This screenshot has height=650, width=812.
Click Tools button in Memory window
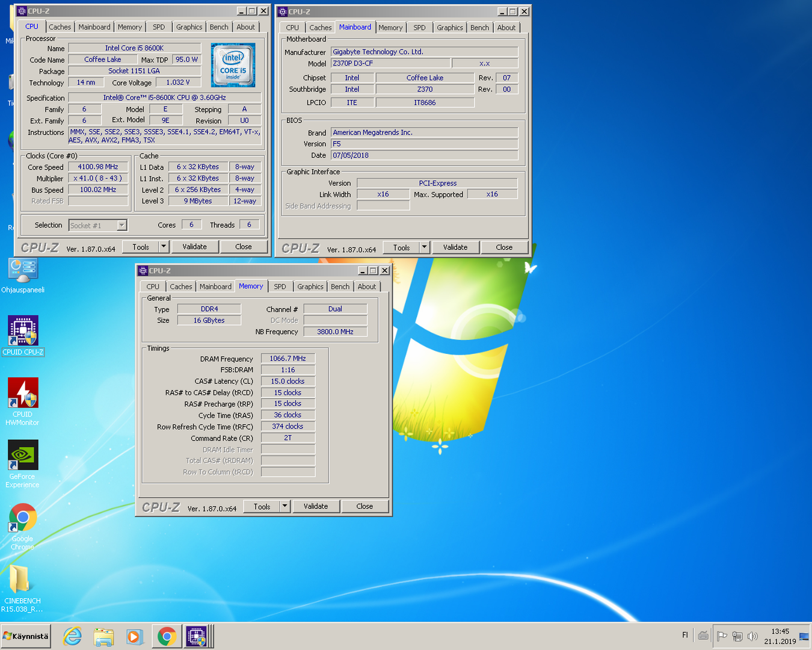click(x=262, y=506)
